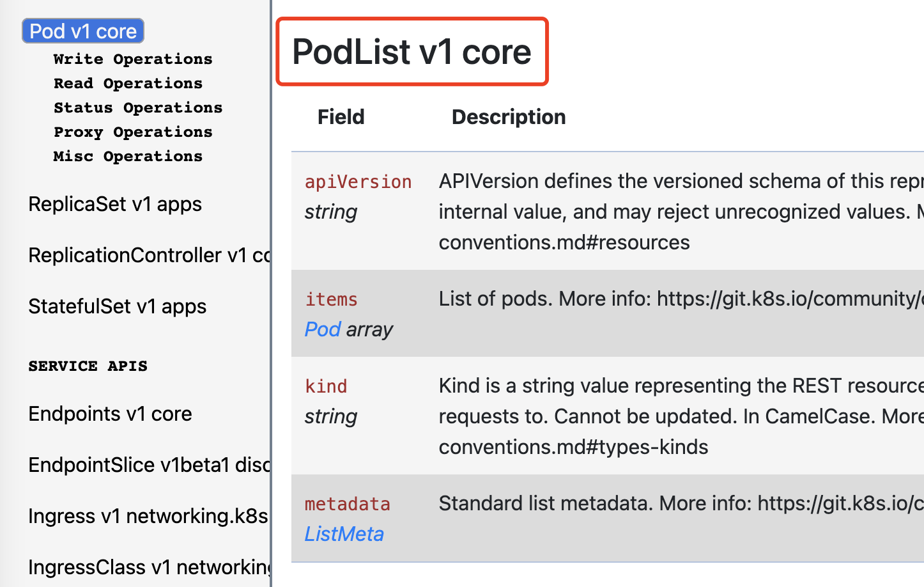Open Ingress v1 networking.k8s entry

148,516
